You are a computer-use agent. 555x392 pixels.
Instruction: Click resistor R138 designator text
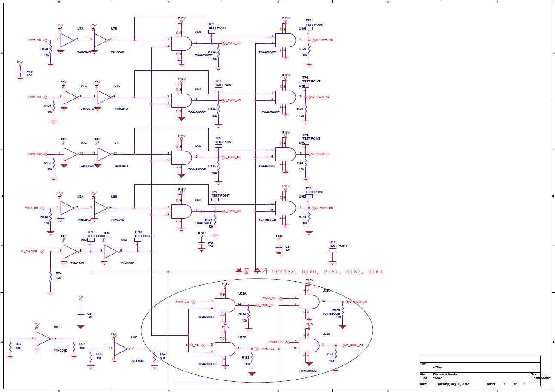(x=303, y=49)
